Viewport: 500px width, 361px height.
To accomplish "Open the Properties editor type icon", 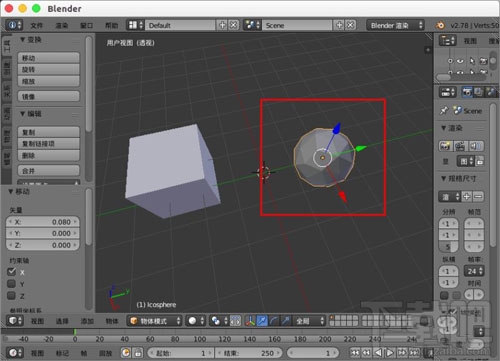I will 447,92.
